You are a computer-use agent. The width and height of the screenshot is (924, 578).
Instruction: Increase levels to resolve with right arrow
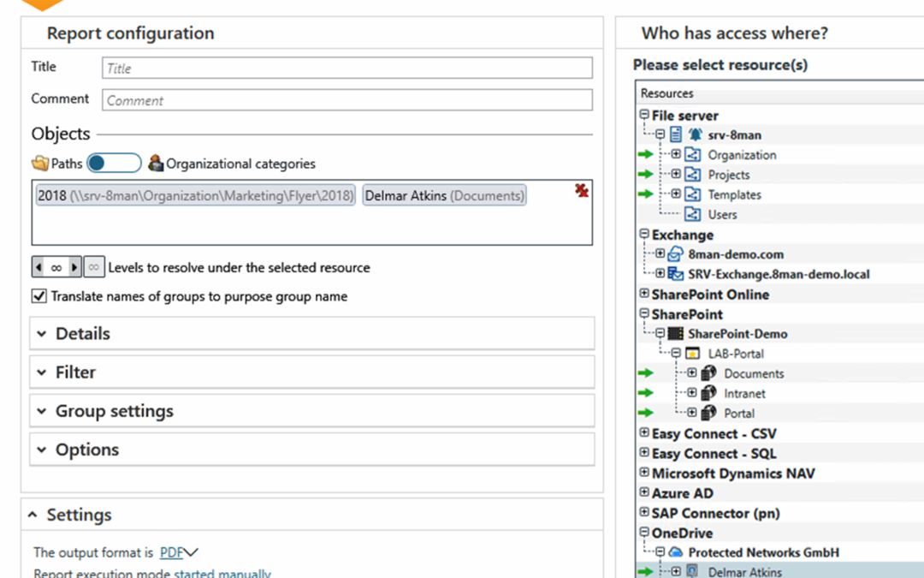[x=74, y=267]
